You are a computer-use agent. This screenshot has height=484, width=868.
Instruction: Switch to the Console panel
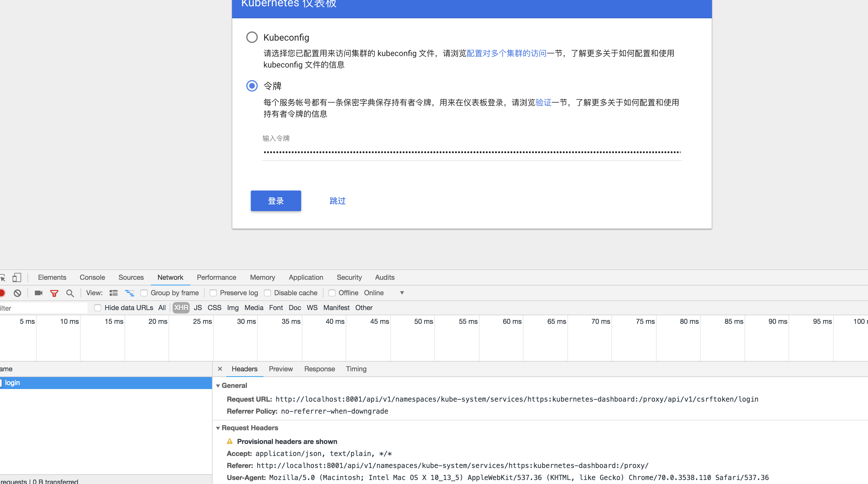click(92, 277)
